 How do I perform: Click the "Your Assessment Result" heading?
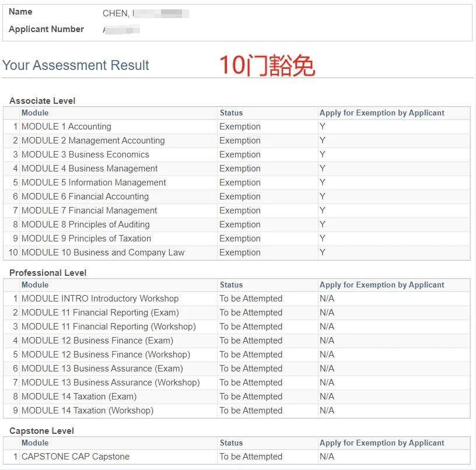pos(76,65)
